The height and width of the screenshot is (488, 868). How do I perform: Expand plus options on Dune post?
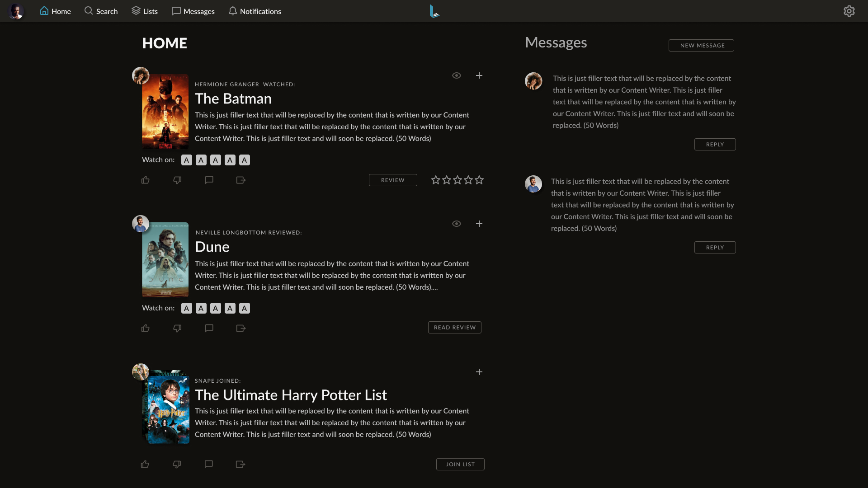(x=479, y=224)
